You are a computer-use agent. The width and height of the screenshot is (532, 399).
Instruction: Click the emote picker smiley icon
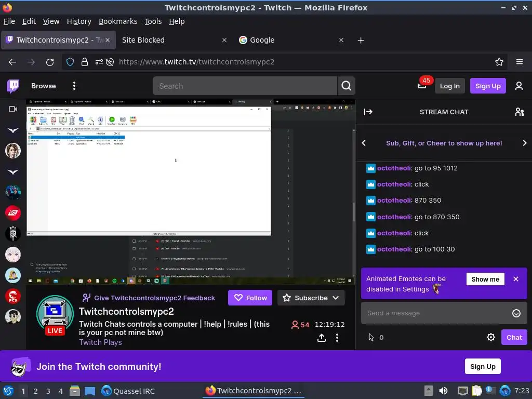point(516,313)
